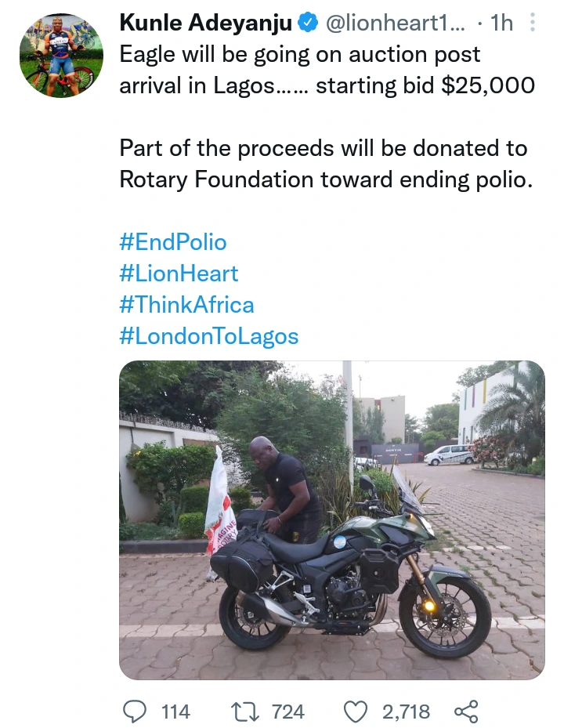Click the 114 replies count
Image resolution: width=564 pixels, height=728 pixels.
point(175,712)
